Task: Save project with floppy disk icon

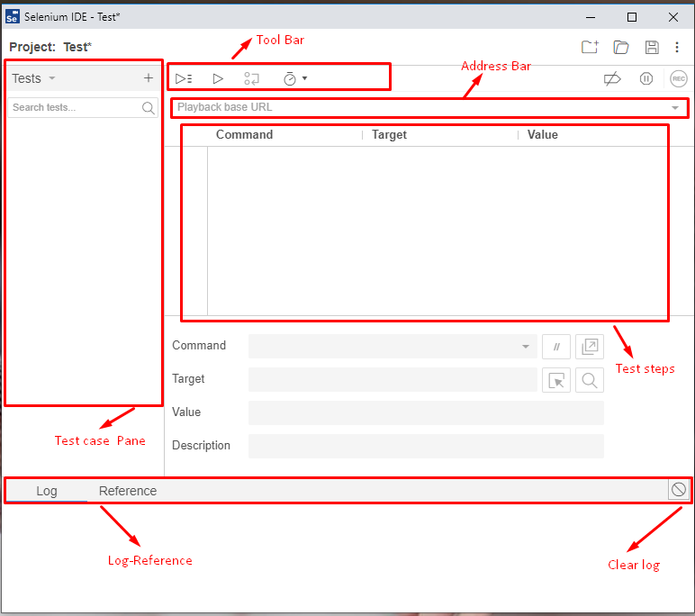Action: 652,47
